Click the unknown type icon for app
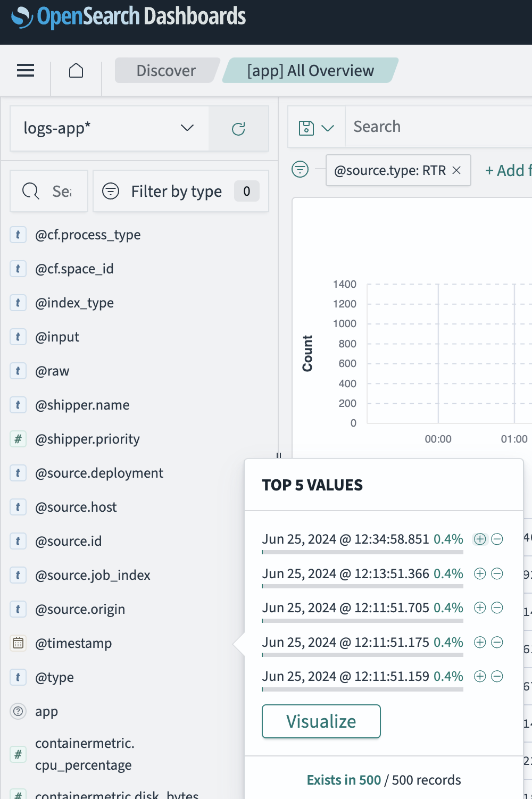The height and width of the screenshot is (799, 532). point(18,711)
